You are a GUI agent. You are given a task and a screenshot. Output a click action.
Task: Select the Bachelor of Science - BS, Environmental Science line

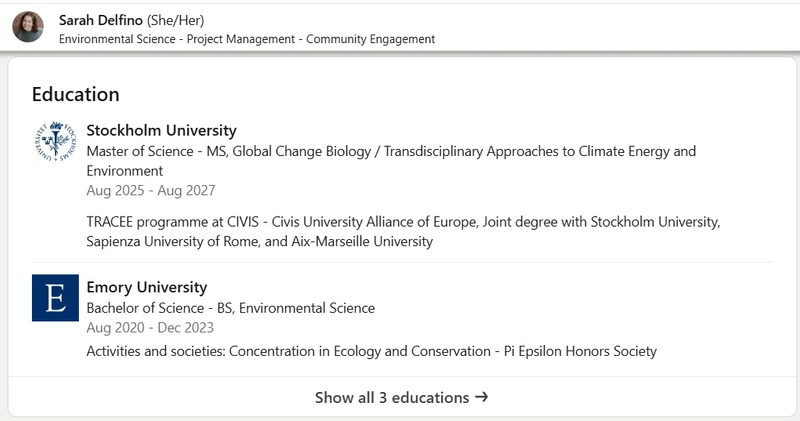[x=231, y=308]
